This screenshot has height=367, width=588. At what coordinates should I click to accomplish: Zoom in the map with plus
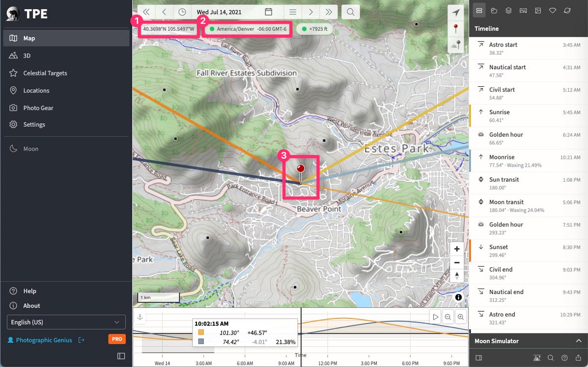[457, 249]
